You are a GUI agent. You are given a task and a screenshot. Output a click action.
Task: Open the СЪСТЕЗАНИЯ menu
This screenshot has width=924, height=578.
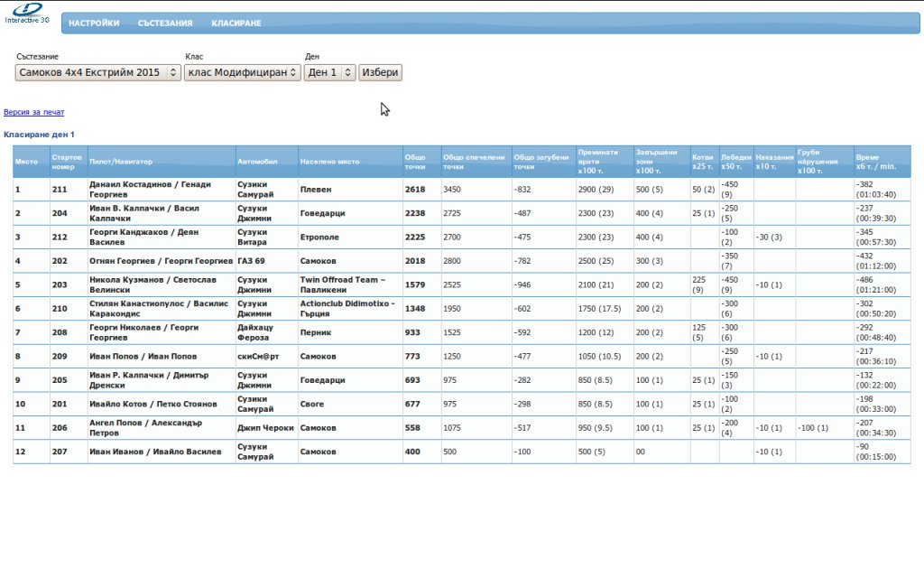click(165, 23)
